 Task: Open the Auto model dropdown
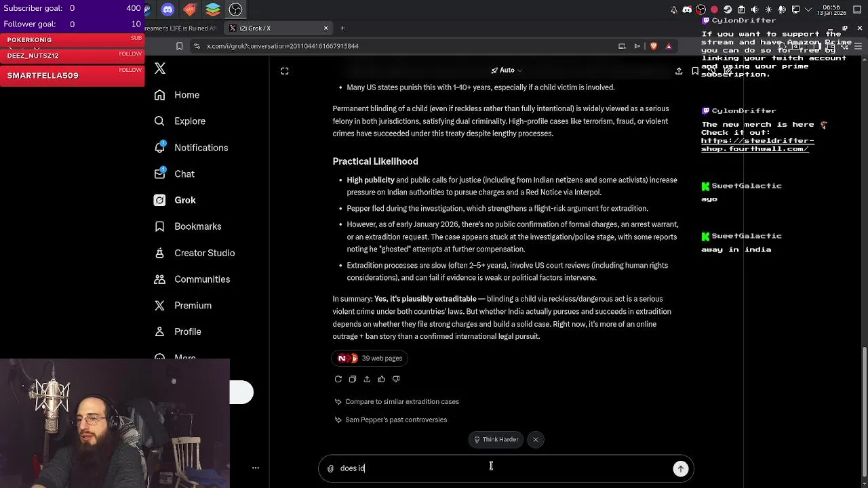tap(507, 70)
